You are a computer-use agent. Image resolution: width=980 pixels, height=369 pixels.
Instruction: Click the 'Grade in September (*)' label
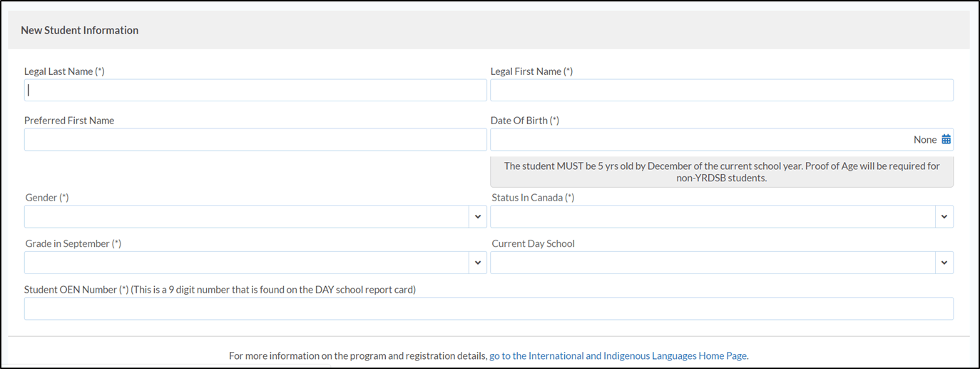tap(73, 243)
